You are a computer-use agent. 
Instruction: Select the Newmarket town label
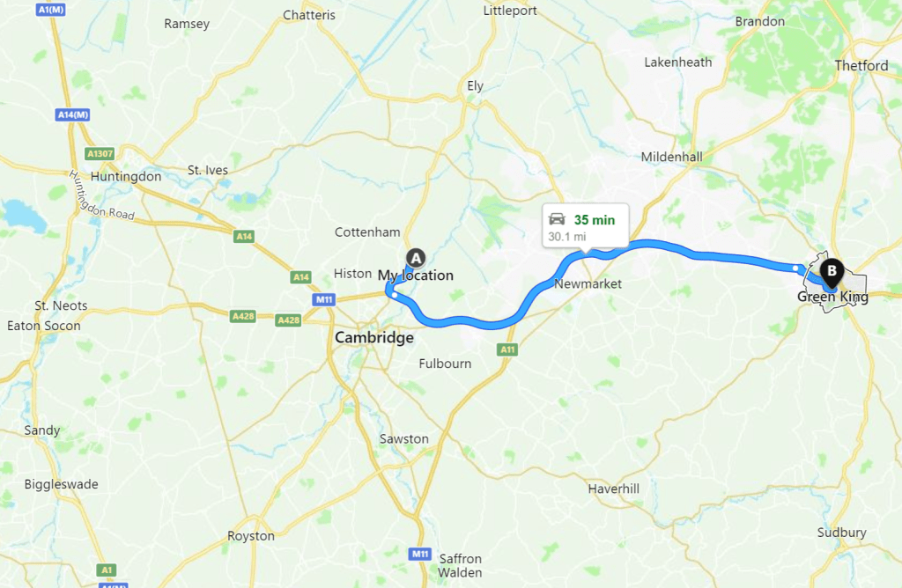[x=588, y=284]
